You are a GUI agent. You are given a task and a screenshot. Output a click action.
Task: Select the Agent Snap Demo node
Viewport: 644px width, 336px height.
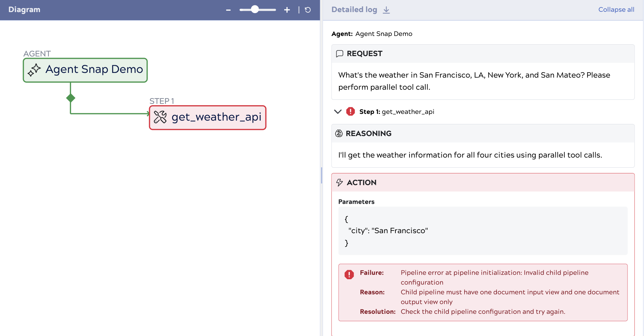click(x=85, y=70)
